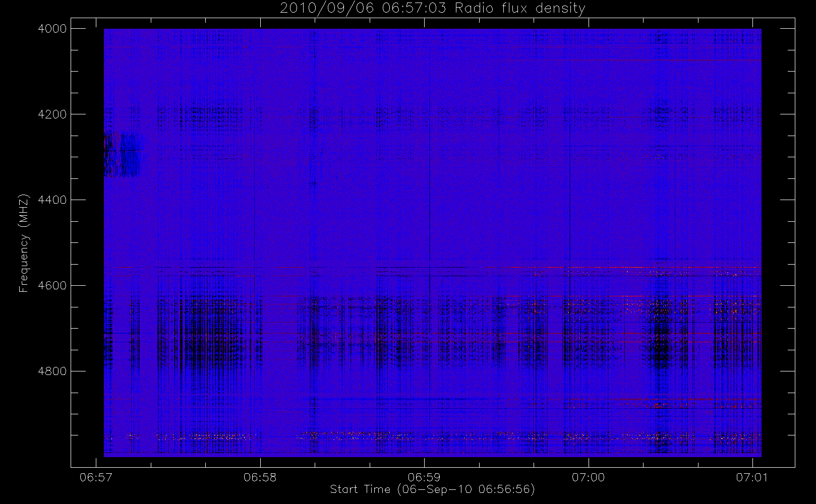Select the 4800 frequency tick label
Viewport: 816px width, 504px height.
pyautogui.click(x=52, y=371)
